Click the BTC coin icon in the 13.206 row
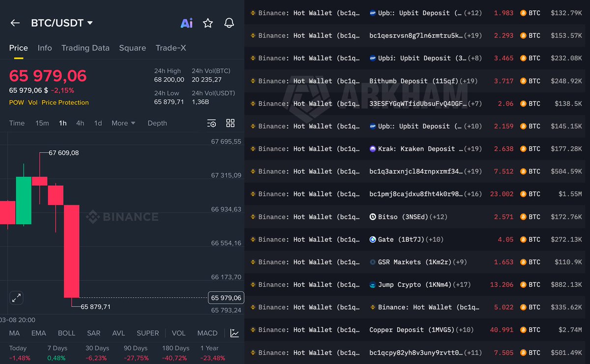Viewport: 590px width, 364px height. (523, 284)
